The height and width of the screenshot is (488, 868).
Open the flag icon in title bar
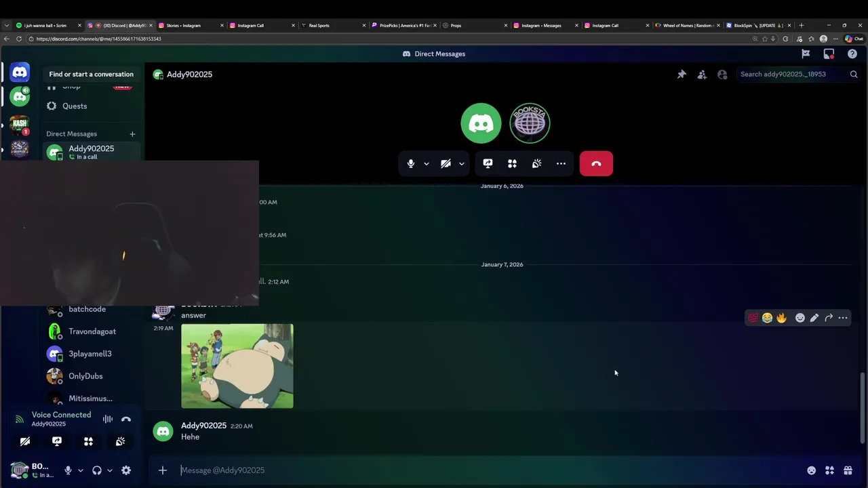tap(806, 54)
